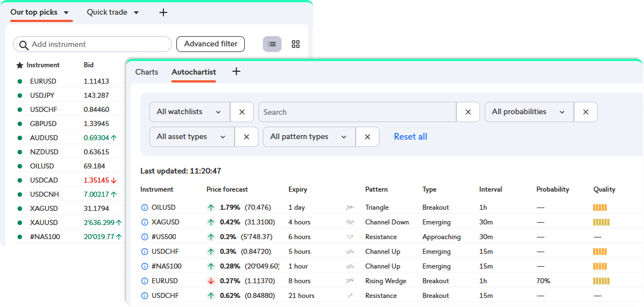Clear the Autochartist search field
The image size is (644, 307).
coord(468,112)
